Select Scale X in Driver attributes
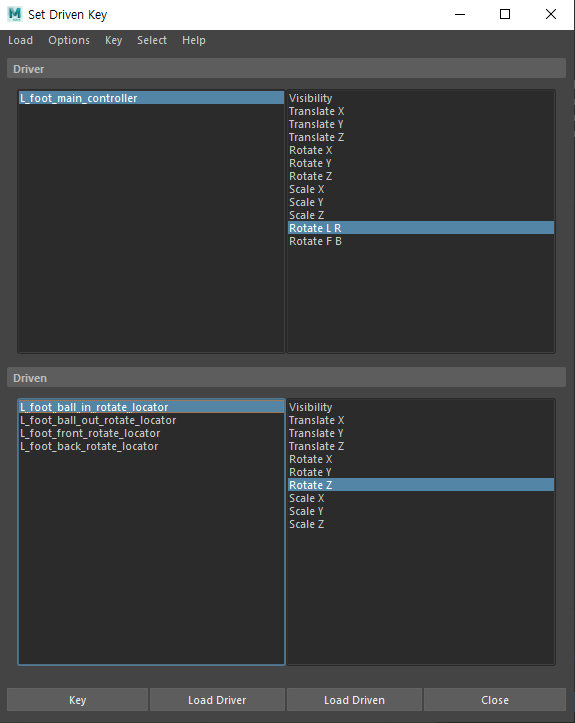575x723 pixels. pyautogui.click(x=421, y=189)
